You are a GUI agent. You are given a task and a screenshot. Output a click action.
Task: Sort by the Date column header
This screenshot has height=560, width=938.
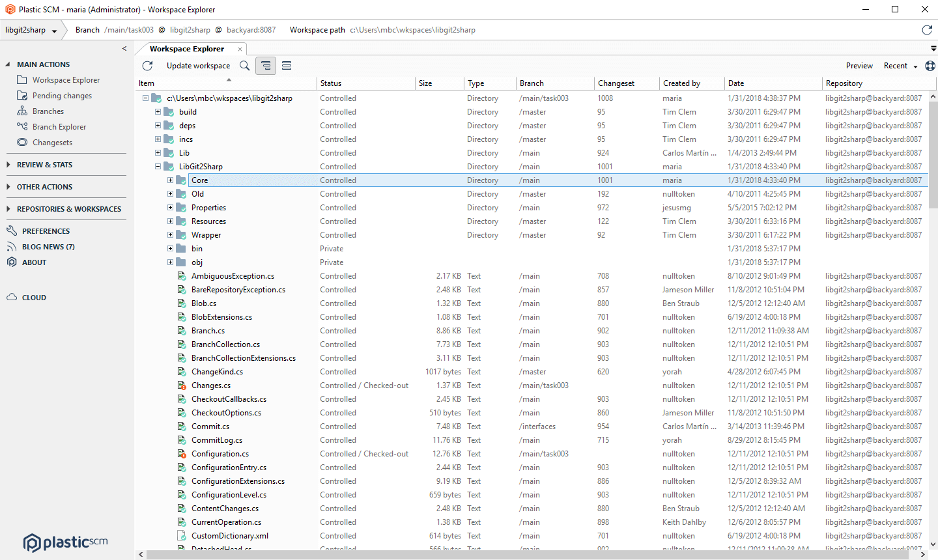tap(774, 83)
